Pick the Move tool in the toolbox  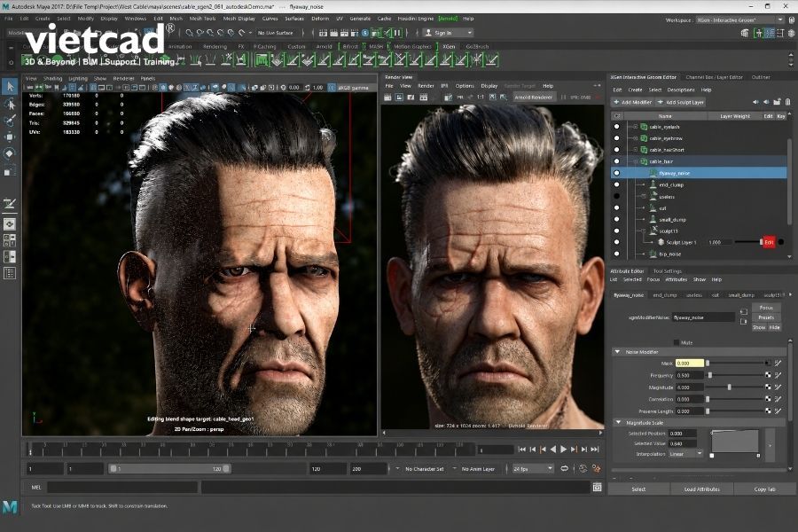[10, 137]
